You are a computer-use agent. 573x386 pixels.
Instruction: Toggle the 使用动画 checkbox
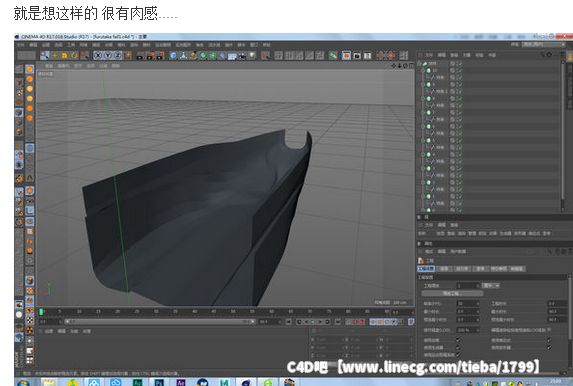coord(458,340)
